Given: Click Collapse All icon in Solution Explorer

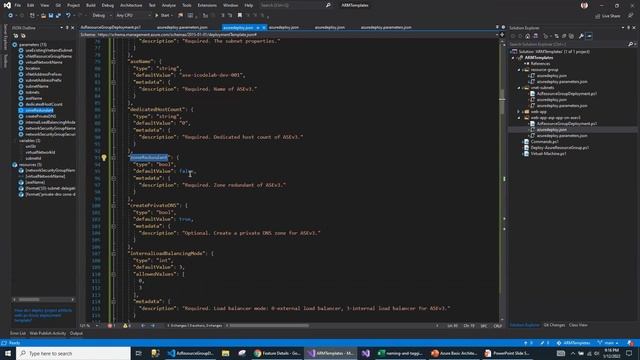Looking at the screenshot, I should (564, 36).
